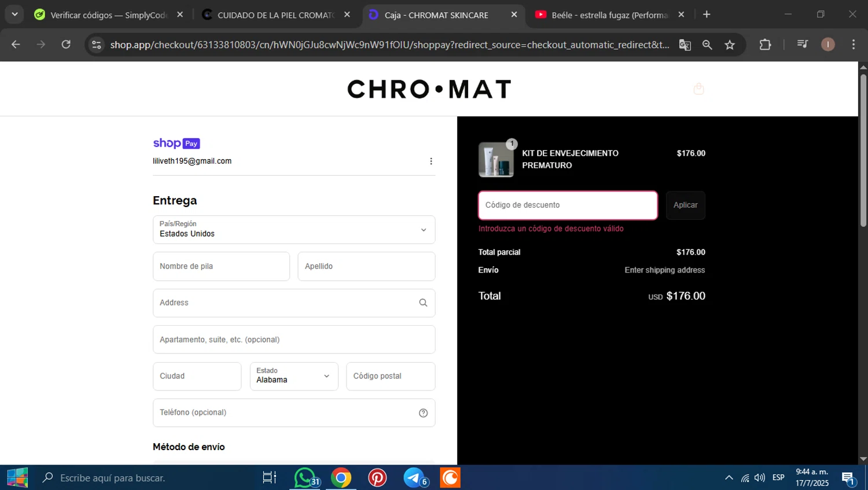
Task: Click the 'Introduzca un código de descuento válido' message
Action: (x=551, y=229)
